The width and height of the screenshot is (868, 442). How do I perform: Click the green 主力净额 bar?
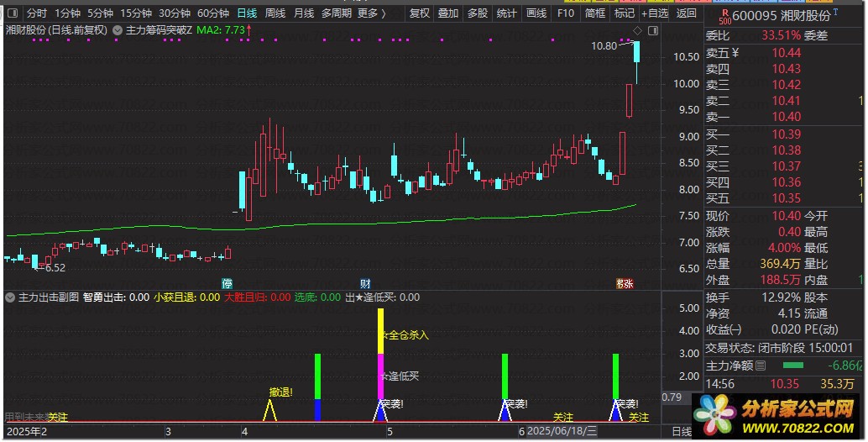click(793, 366)
